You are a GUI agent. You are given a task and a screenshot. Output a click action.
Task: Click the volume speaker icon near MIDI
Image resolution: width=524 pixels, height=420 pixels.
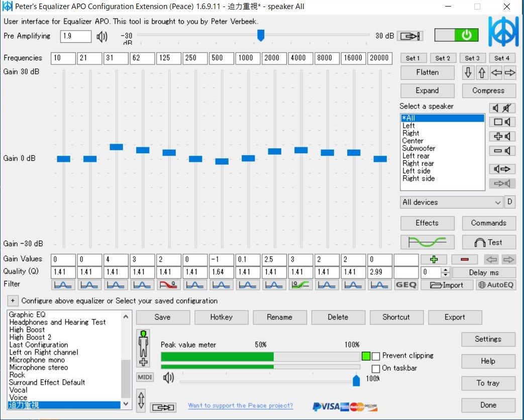click(x=168, y=378)
